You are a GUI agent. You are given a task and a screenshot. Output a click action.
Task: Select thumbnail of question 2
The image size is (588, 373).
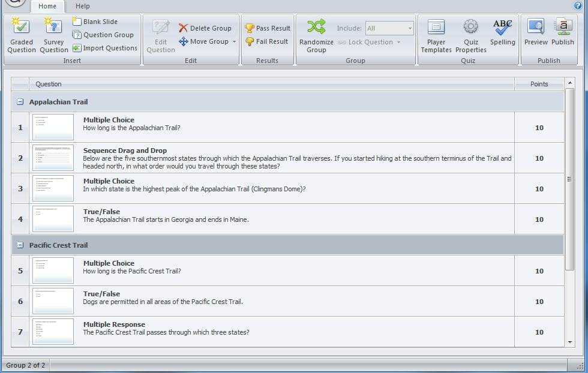(x=53, y=158)
